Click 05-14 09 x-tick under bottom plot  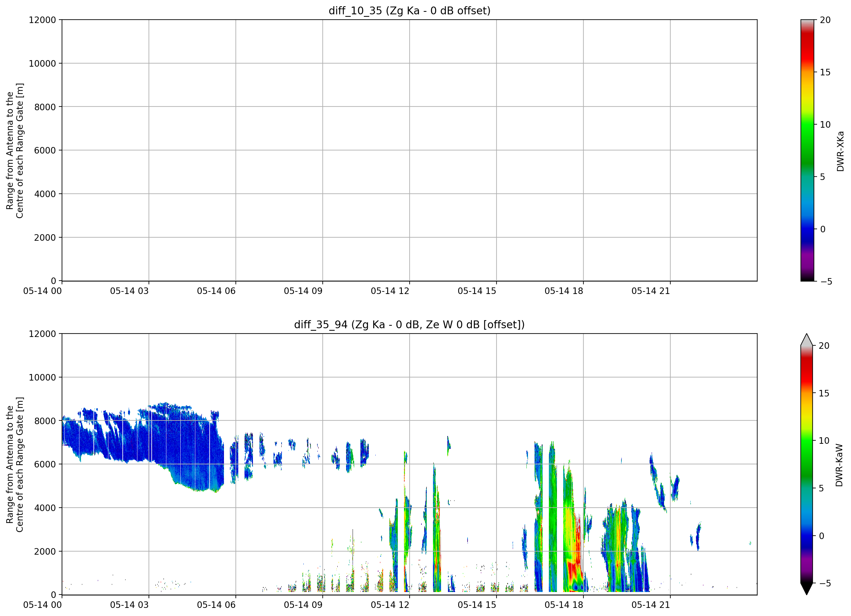(x=303, y=605)
